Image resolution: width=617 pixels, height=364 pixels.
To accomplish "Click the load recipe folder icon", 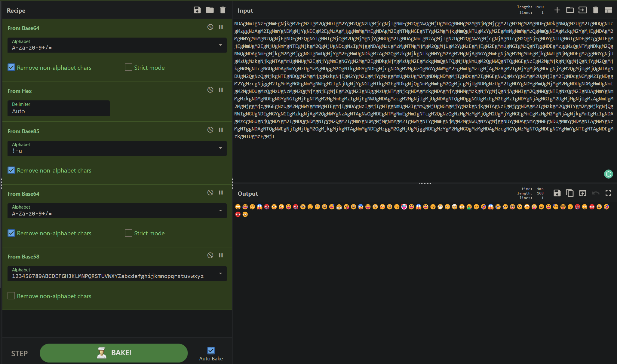I will 210,10.
